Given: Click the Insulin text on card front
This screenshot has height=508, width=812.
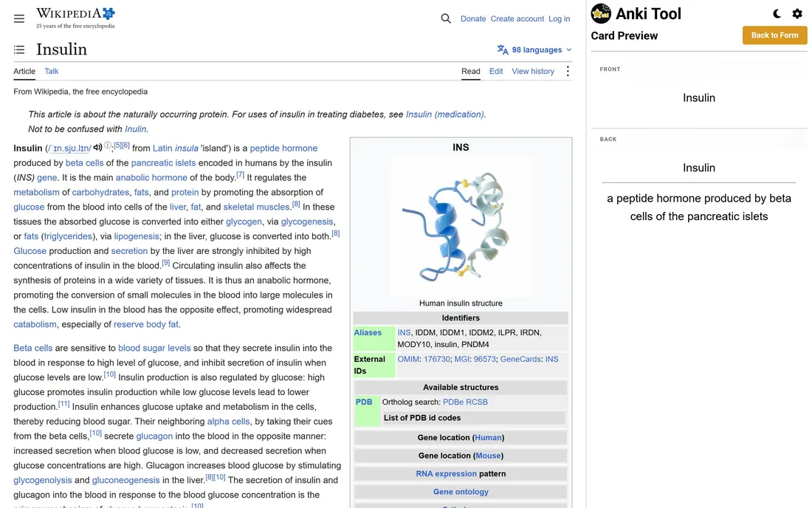Looking at the screenshot, I should click(x=699, y=98).
